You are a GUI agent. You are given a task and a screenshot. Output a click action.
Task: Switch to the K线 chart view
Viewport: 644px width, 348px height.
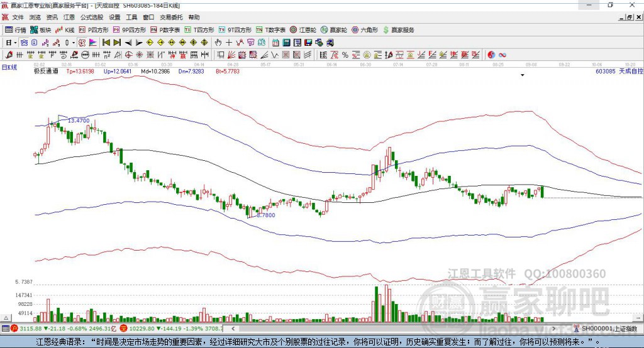pos(65,30)
